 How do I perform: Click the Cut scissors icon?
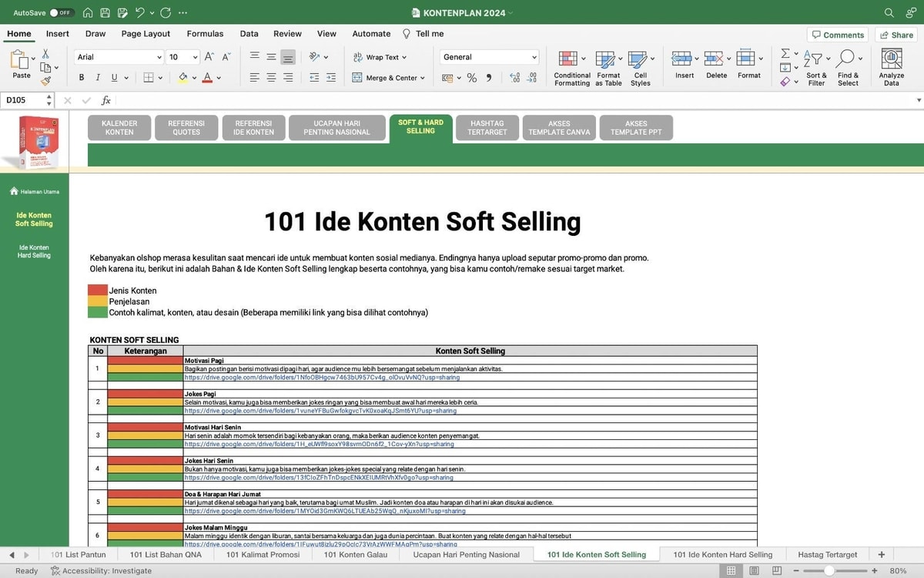click(45, 53)
